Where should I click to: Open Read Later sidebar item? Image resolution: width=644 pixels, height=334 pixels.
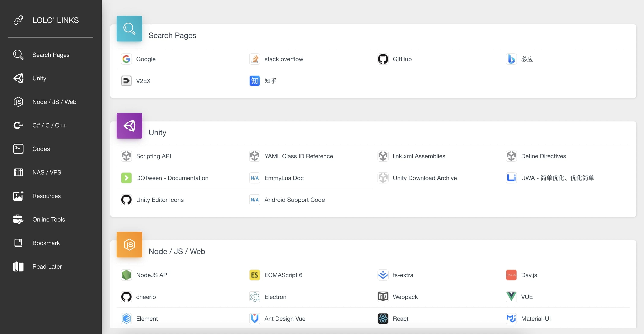(x=47, y=266)
